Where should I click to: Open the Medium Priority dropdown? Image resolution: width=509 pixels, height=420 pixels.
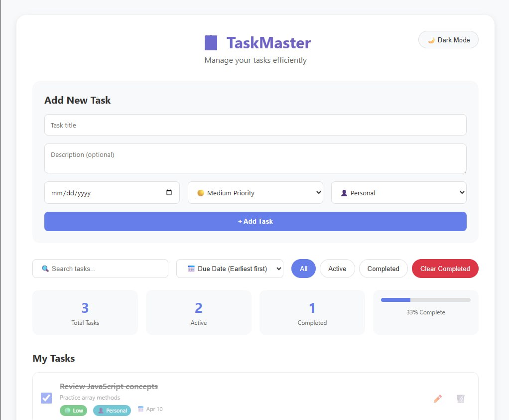(255, 193)
